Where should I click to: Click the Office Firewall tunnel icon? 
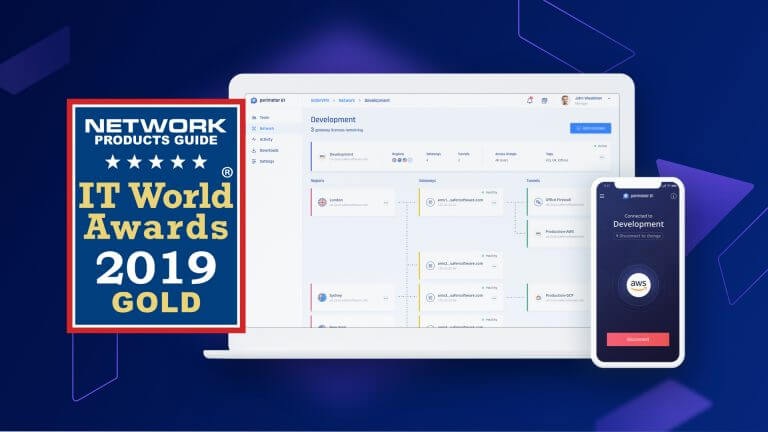538,202
